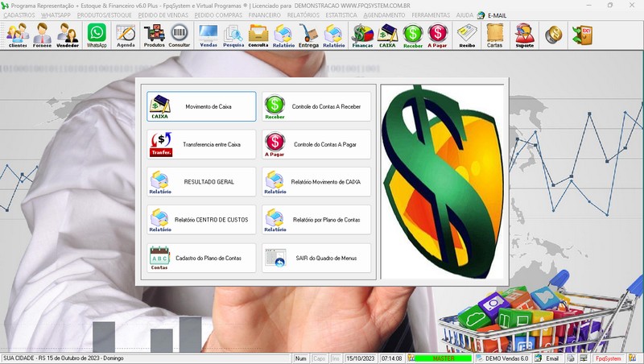Image resolution: width=644 pixels, height=364 pixels.
Task: Open Relatório icon left of Entrega
Action: tap(283, 35)
